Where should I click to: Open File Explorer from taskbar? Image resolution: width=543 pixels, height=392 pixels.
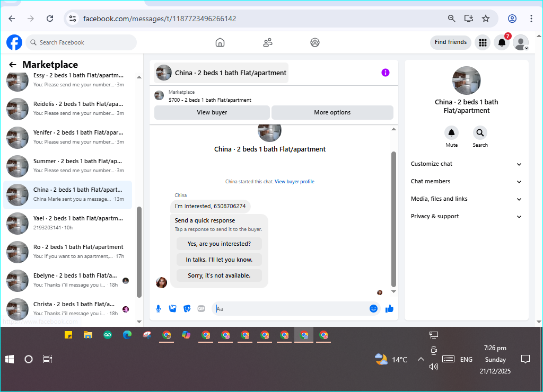88,335
